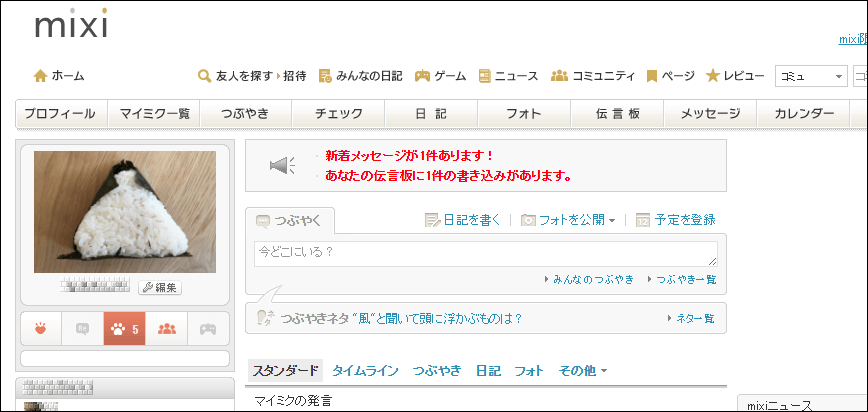Click calendar icon beside 予定を登録
This screenshot has width=868, height=412.
coord(643,220)
